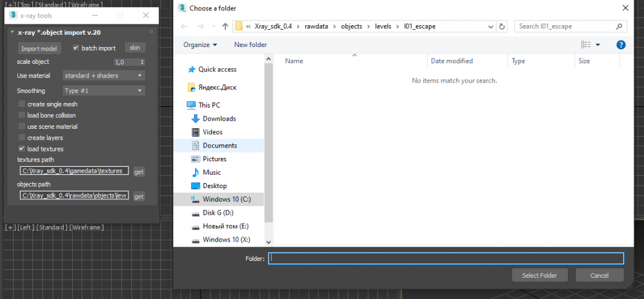Open the Organize dropdown menu
The image size is (644, 299).
point(200,44)
